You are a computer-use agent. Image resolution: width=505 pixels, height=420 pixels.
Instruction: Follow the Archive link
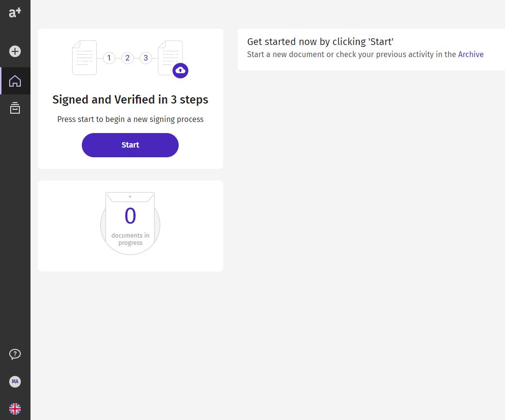coord(471,54)
